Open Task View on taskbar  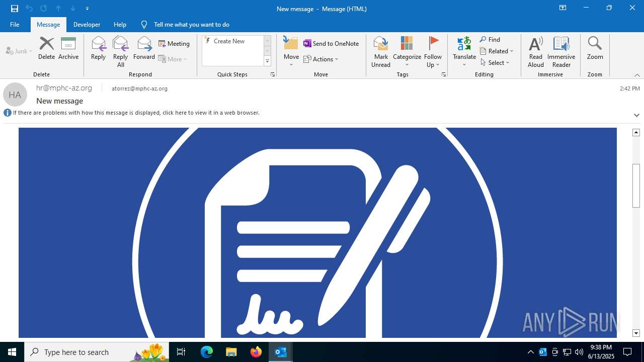(181, 352)
